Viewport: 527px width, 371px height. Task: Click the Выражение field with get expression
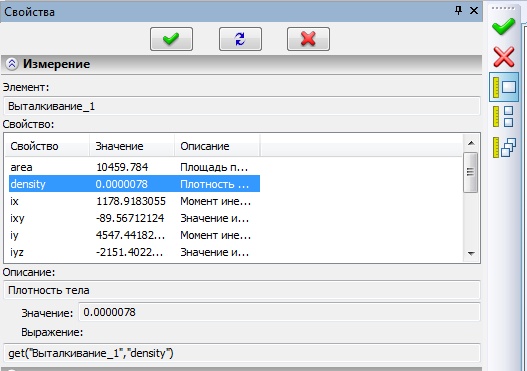(242, 353)
